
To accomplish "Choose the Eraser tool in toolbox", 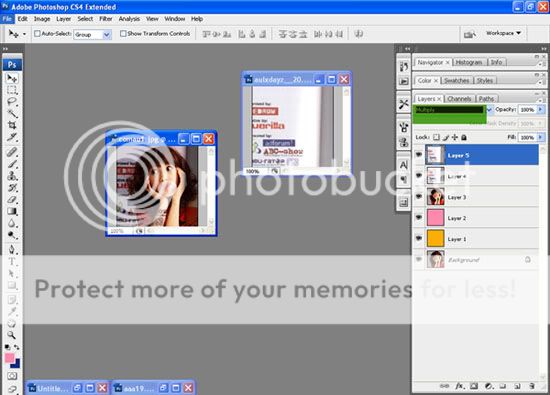I will pyautogui.click(x=12, y=200).
